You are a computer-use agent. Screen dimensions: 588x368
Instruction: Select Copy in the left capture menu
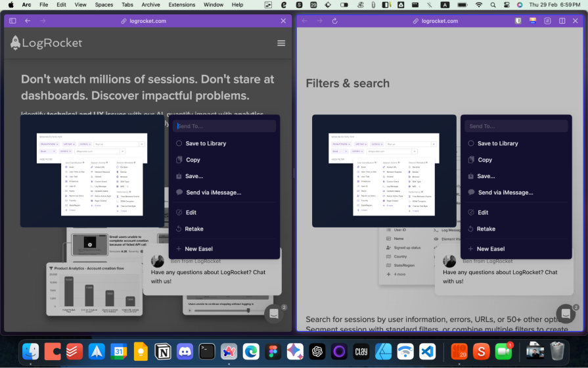click(193, 160)
